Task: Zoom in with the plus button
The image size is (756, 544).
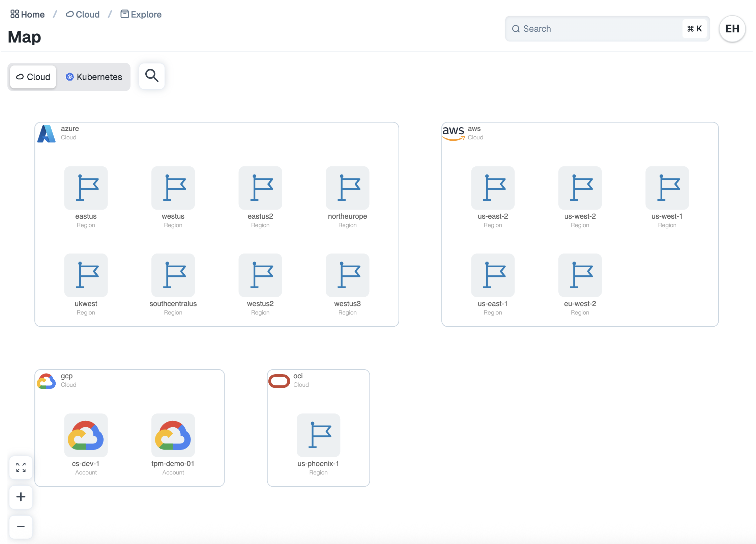Action: click(21, 497)
